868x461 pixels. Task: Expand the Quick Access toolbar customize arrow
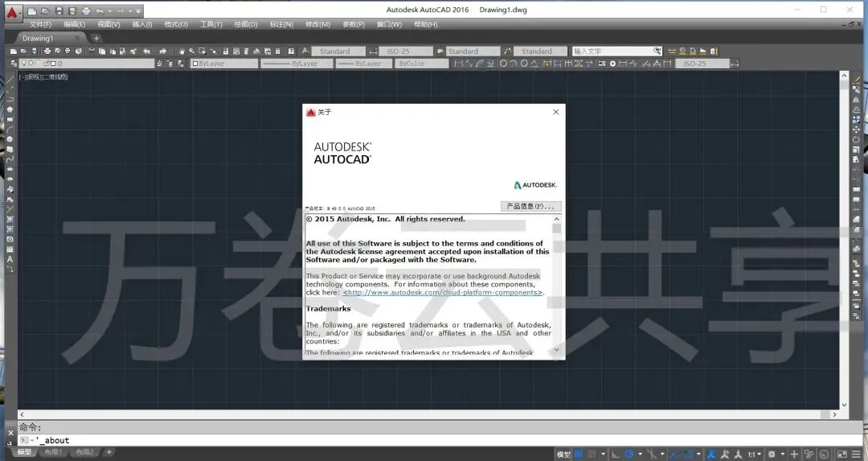138,11
